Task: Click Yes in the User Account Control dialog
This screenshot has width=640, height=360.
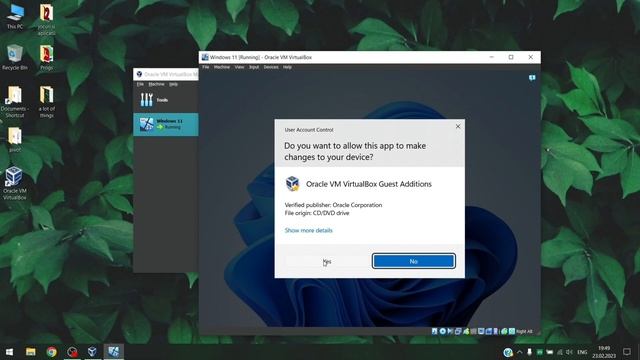Action: 327,261
